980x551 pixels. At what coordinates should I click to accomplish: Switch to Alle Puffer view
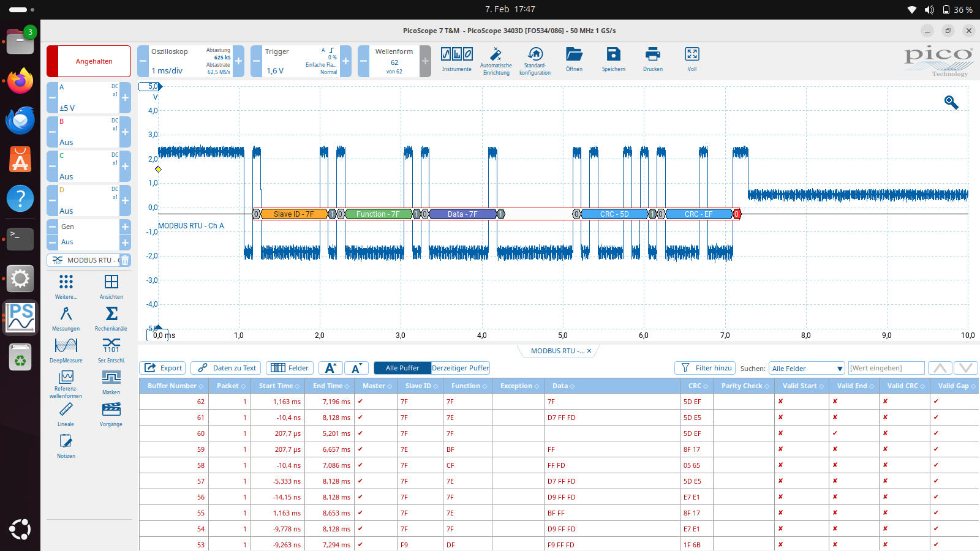pyautogui.click(x=402, y=368)
